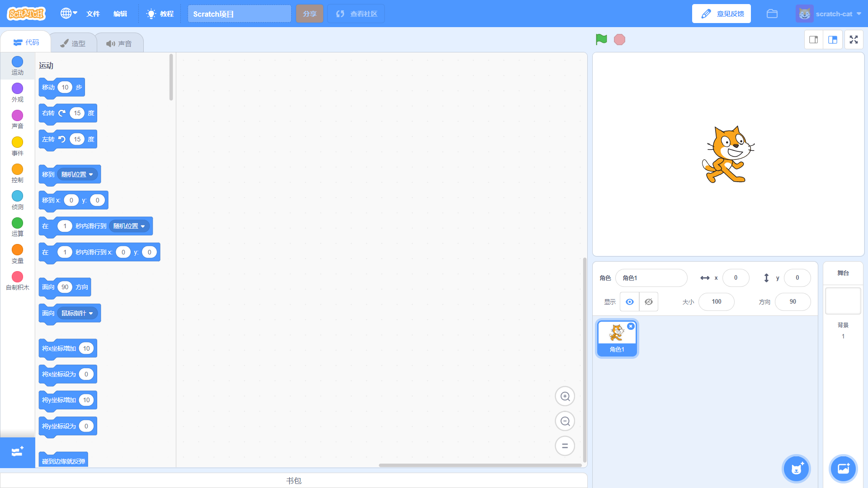Open the 编辑 menu
The width and height of the screenshot is (868, 488).
pyautogui.click(x=120, y=14)
